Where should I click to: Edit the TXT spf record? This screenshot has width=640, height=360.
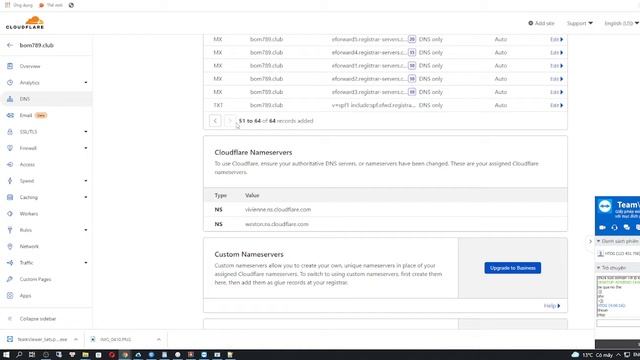click(556, 105)
